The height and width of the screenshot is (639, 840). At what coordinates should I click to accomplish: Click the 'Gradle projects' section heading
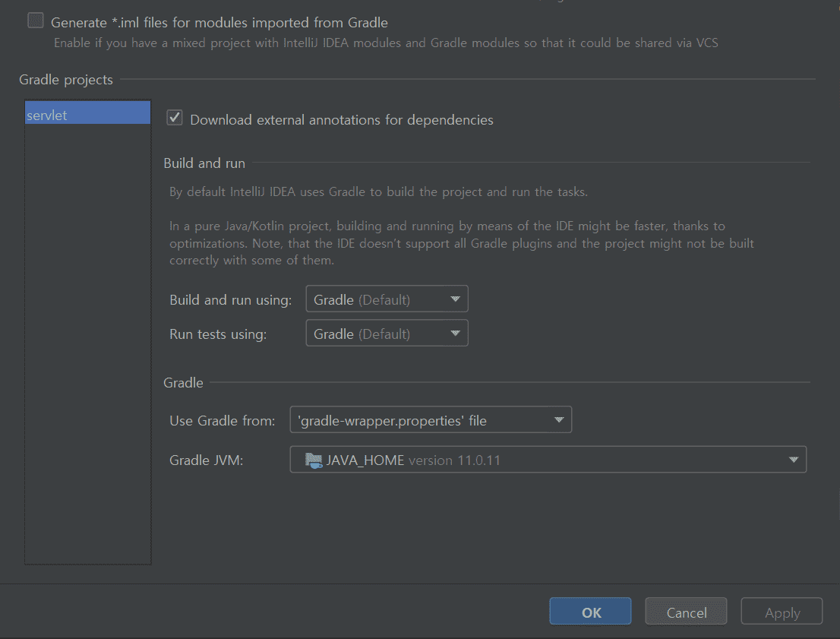tap(66, 79)
